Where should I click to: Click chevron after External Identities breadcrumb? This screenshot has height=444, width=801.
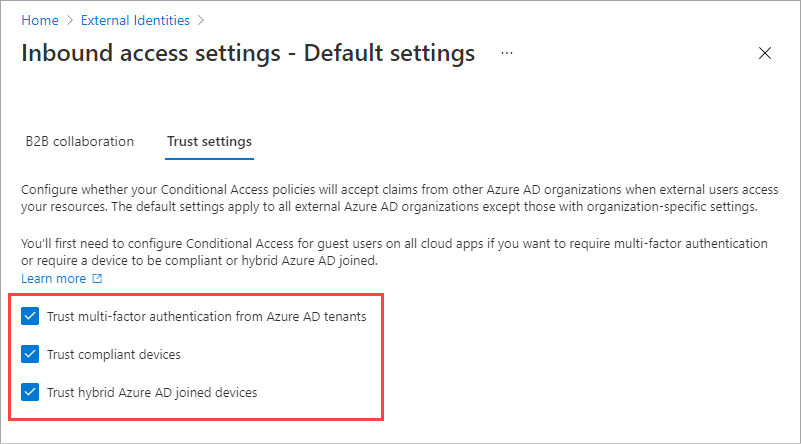201,19
